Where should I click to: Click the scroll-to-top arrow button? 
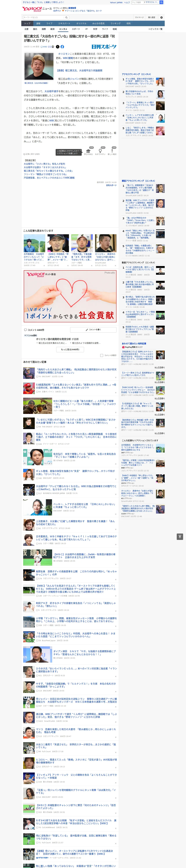click(180, 537)
